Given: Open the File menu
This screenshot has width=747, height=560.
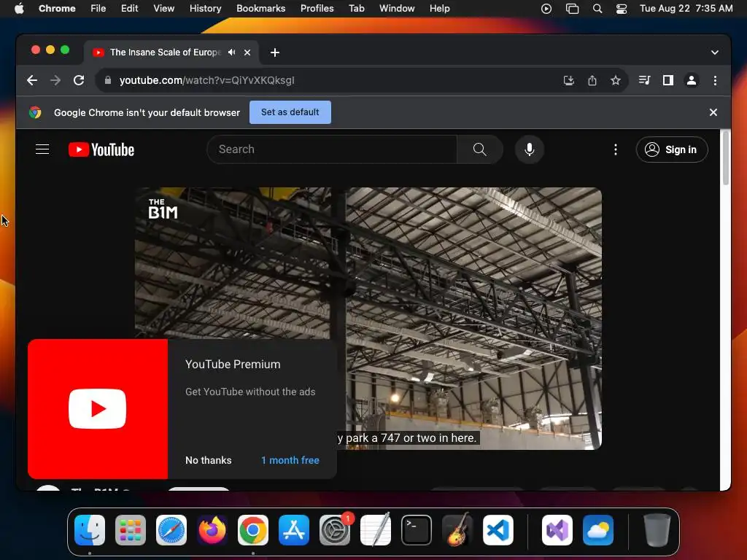Looking at the screenshot, I should [x=98, y=9].
